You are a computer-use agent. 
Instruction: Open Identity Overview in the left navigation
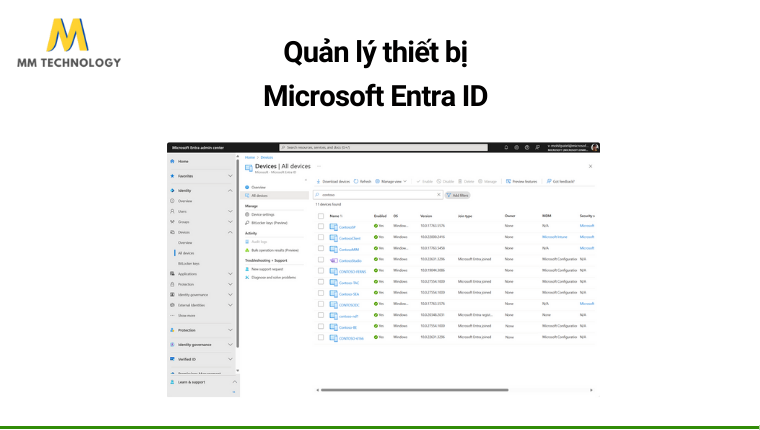point(185,201)
